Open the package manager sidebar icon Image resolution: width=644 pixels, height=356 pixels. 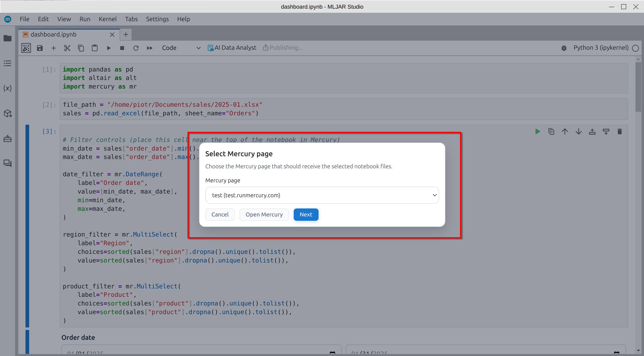8,113
